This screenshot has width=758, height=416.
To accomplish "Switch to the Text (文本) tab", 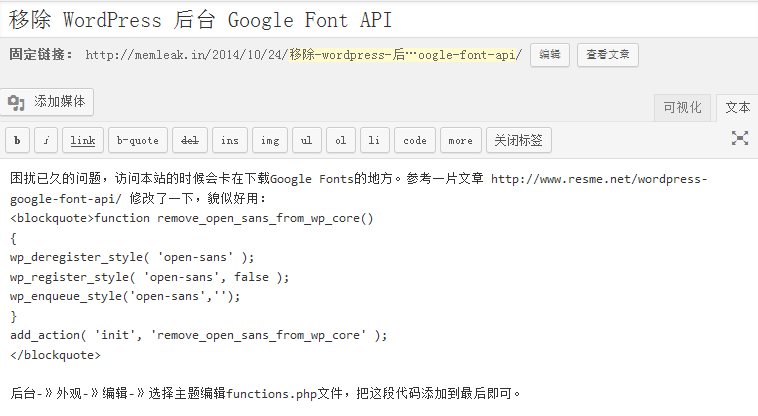I will click(737, 107).
